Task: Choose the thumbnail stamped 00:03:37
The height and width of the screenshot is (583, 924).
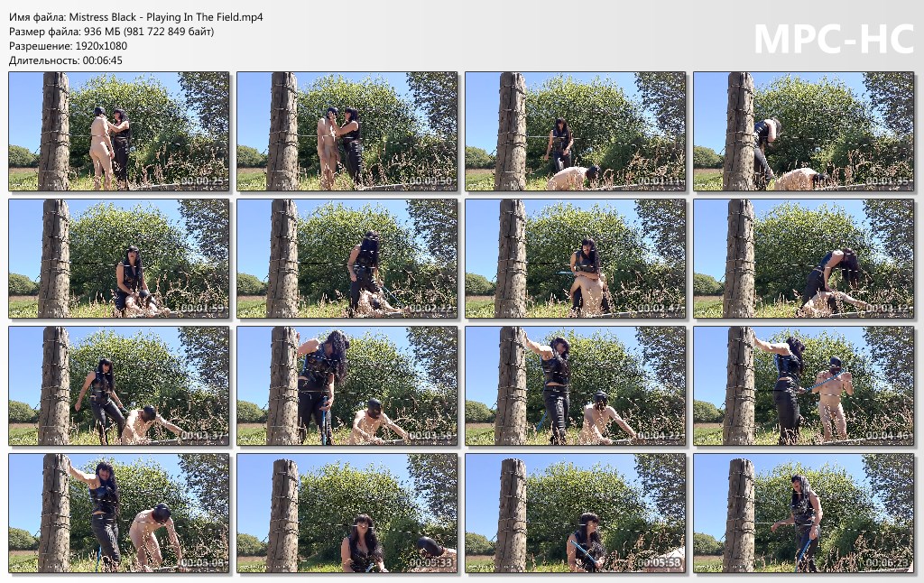Action: (119, 386)
